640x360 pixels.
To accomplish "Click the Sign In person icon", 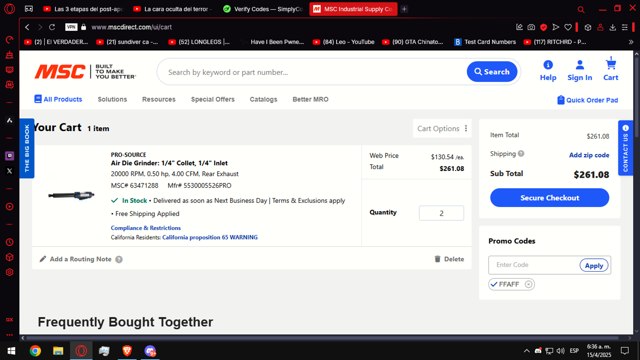I will click(x=580, y=65).
